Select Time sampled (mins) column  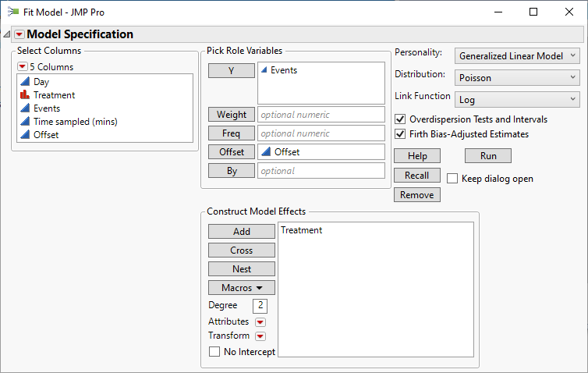click(75, 122)
